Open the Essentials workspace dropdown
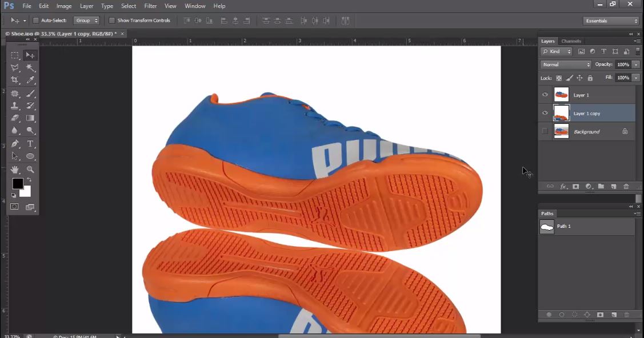 pyautogui.click(x=611, y=21)
